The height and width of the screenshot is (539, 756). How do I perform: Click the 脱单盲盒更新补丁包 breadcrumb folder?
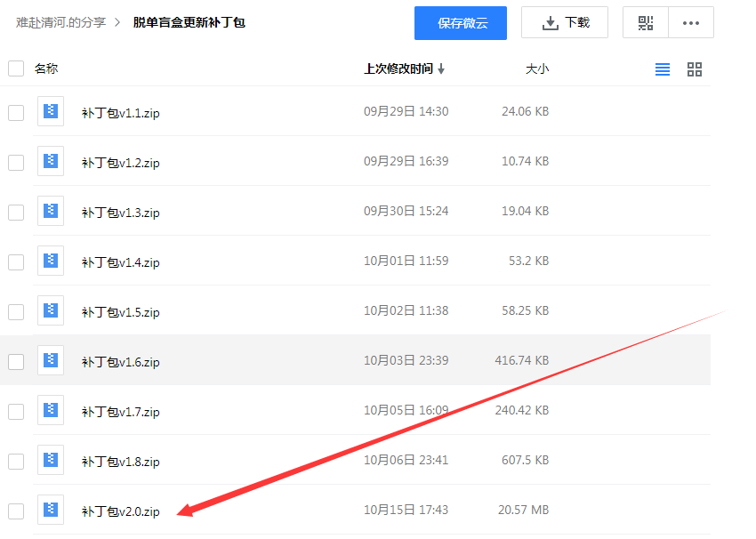189,22
